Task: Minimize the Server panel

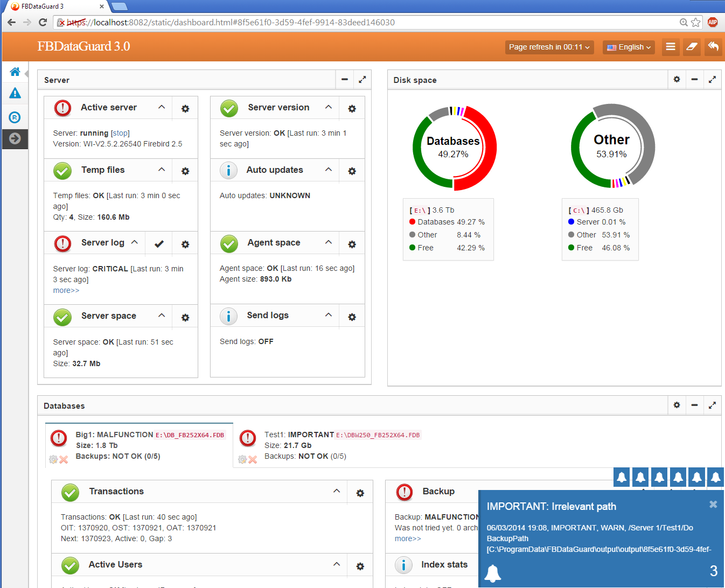Action: tap(345, 79)
